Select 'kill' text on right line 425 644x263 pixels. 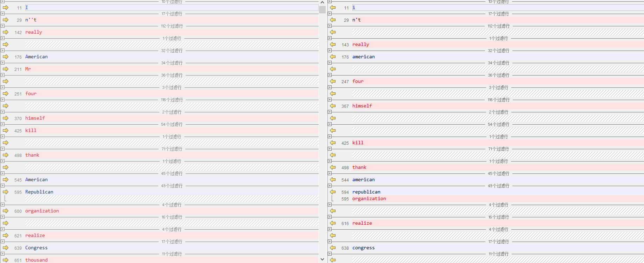(x=358, y=143)
